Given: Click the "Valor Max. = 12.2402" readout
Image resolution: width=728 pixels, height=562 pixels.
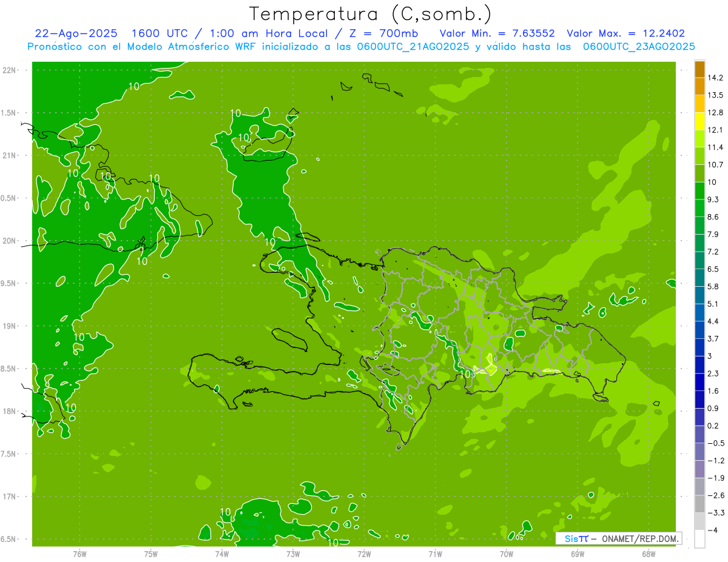Looking at the screenshot, I should (x=626, y=33).
